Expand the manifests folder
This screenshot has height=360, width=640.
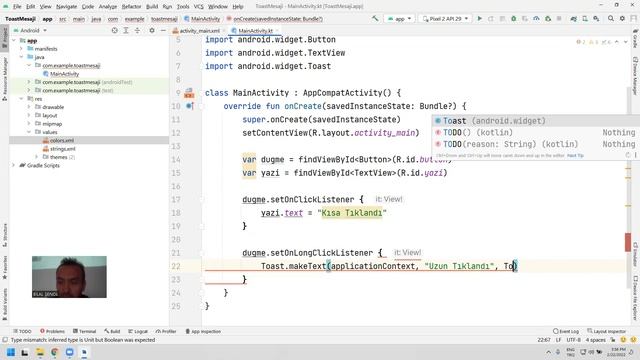[x=21, y=49]
